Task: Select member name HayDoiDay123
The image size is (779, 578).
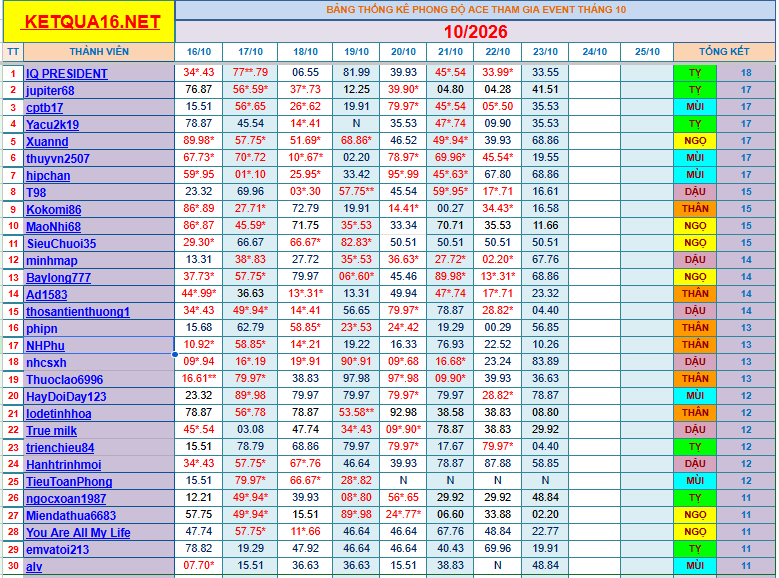Action: [x=66, y=397]
